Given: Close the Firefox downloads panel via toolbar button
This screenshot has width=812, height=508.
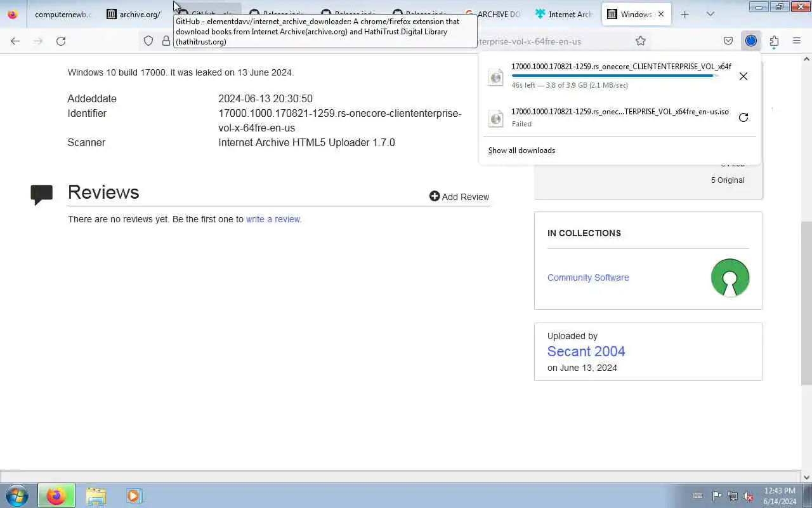Looking at the screenshot, I should [x=751, y=41].
